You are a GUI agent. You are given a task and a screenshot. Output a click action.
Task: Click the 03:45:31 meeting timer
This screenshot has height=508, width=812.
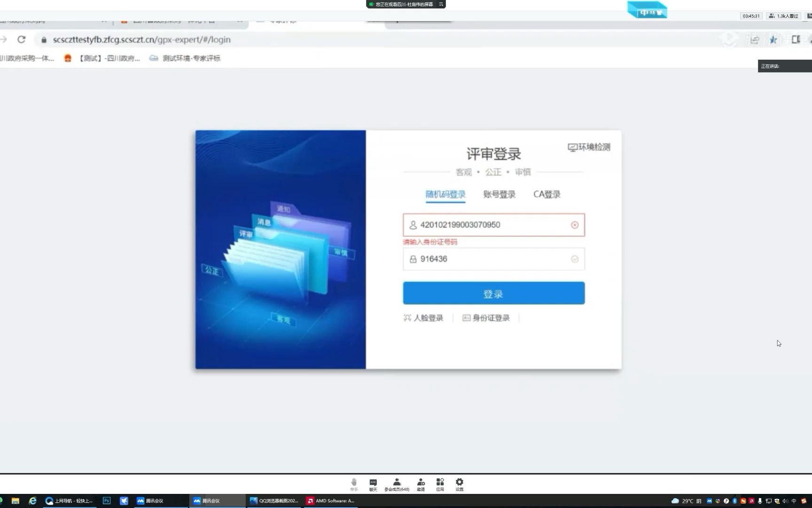pos(751,16)
